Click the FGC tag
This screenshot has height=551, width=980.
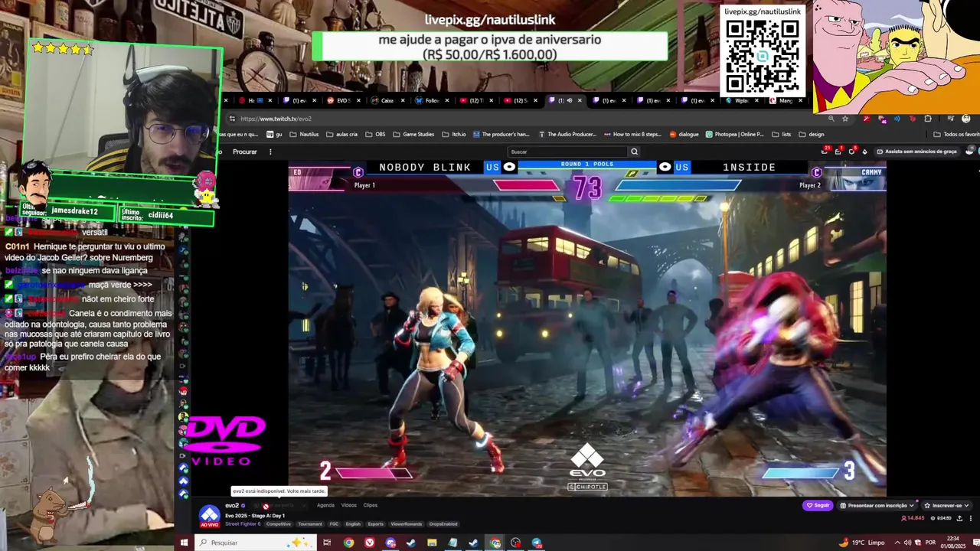coord(334,524)
